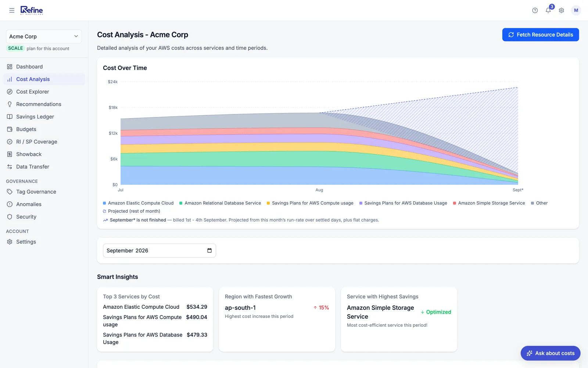Screen dimensions: 588x368
Task: Open the notifications bell
Action: 548,10
